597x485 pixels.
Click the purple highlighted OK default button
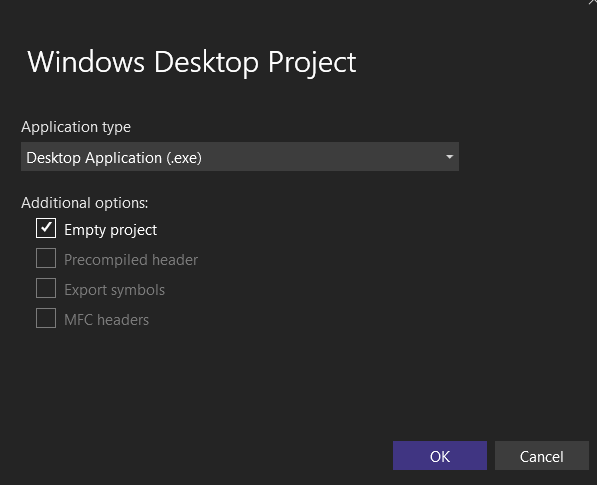click(x=440, y=456)
